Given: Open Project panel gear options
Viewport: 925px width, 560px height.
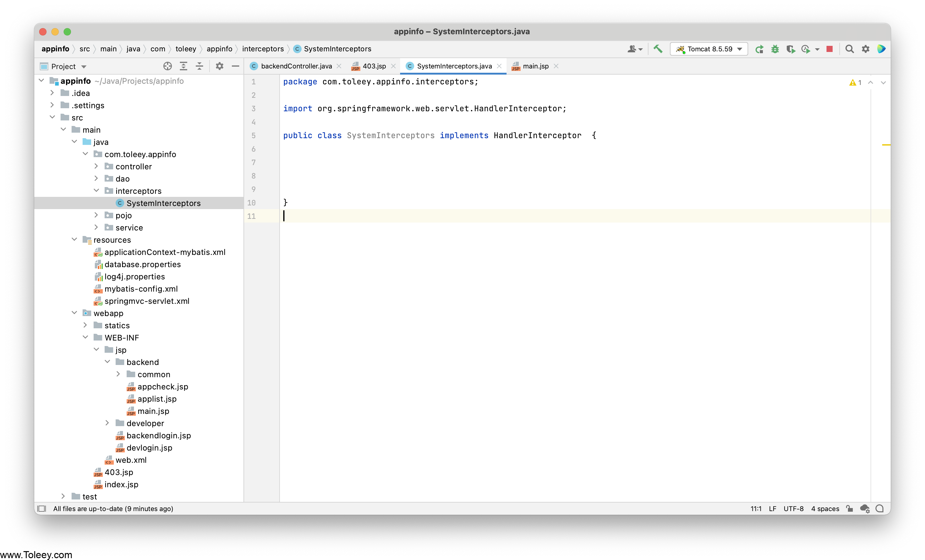Looking at the screenshot, I should [220, 66].
